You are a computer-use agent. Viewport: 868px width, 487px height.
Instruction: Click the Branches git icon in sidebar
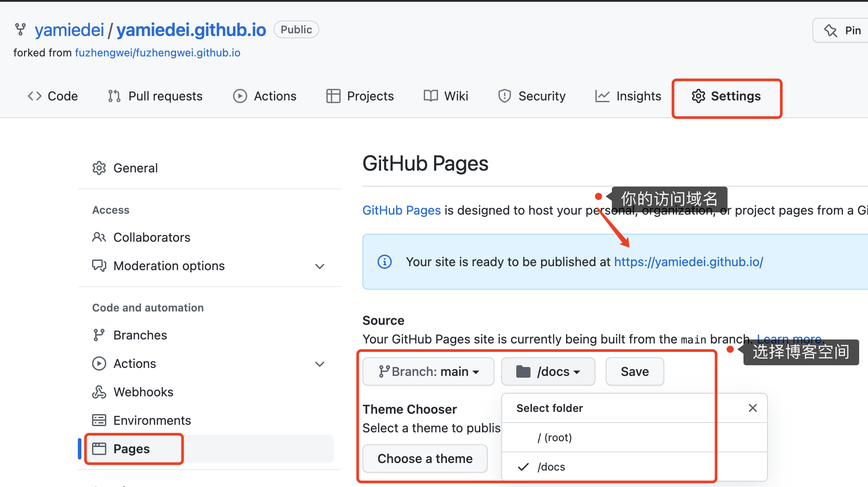pos(99,335)
